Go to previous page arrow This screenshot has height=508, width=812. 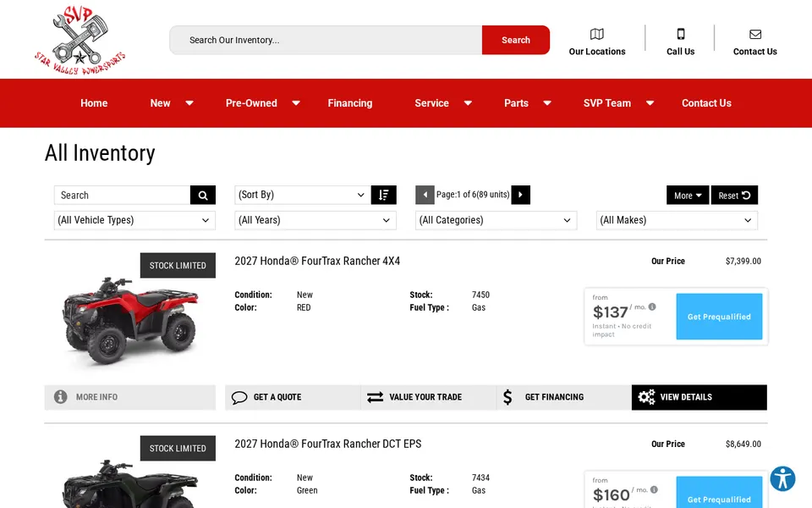click(425, 195)
